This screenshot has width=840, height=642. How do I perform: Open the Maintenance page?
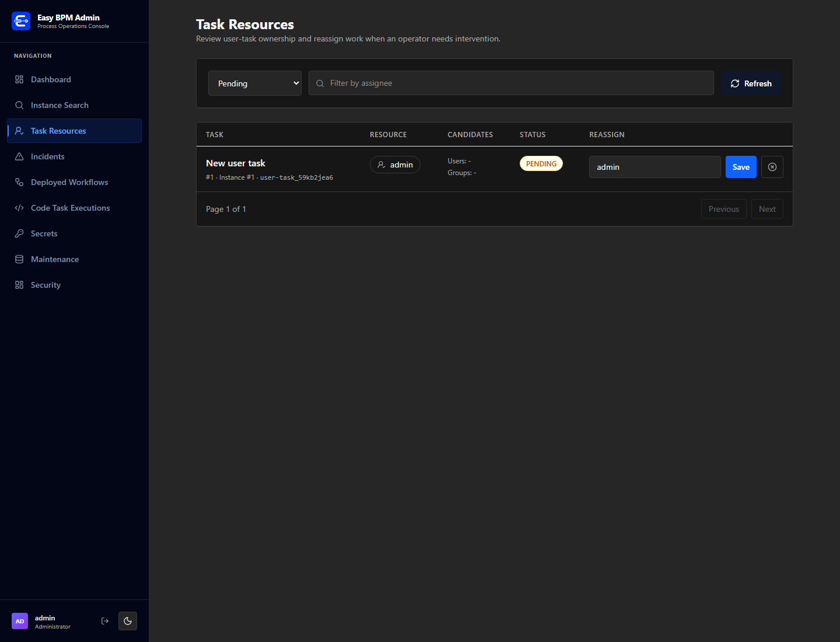coord(74,259)
